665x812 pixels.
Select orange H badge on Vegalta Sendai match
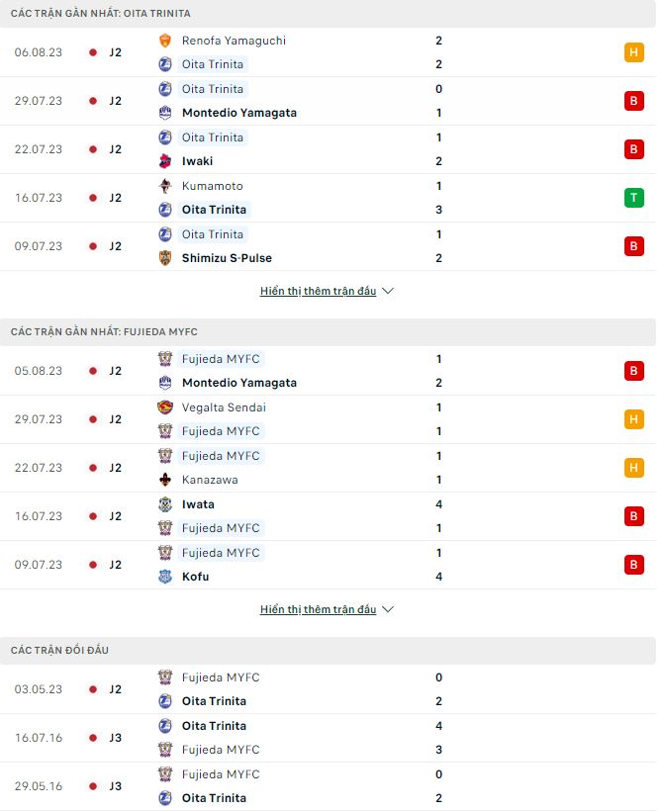tap(633, 419)
